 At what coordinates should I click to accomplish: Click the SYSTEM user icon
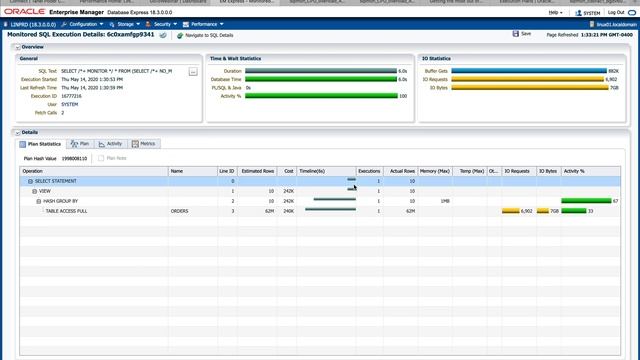[x=578, y=13]
